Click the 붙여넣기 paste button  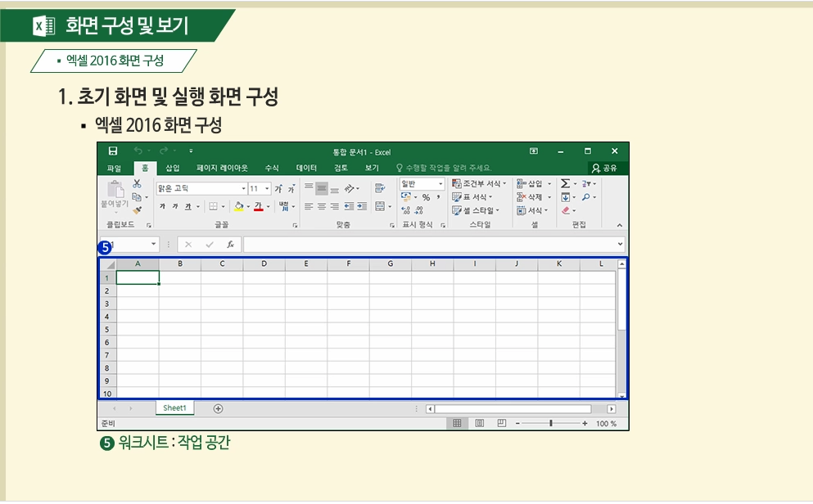(x=115, y=196)
